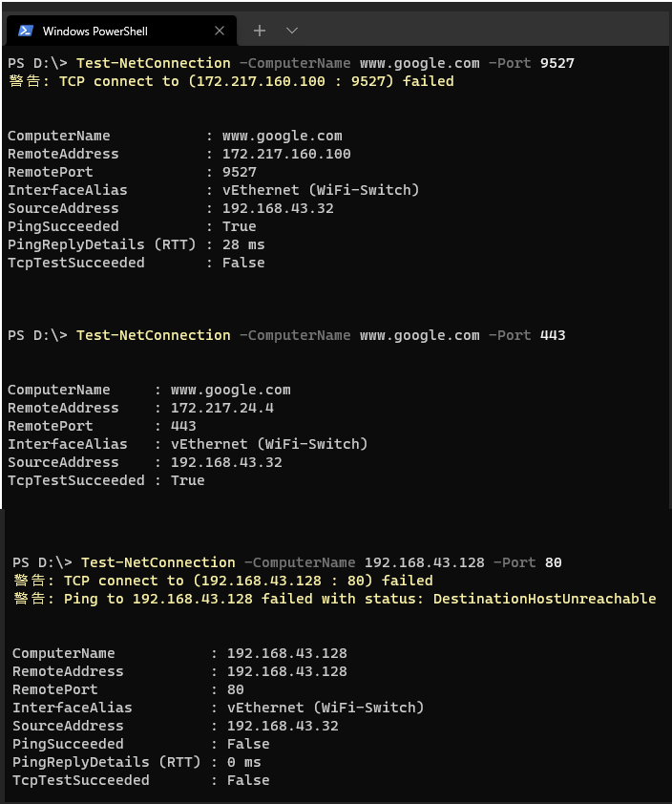Open a new tab with plus button

pos(260,31)
